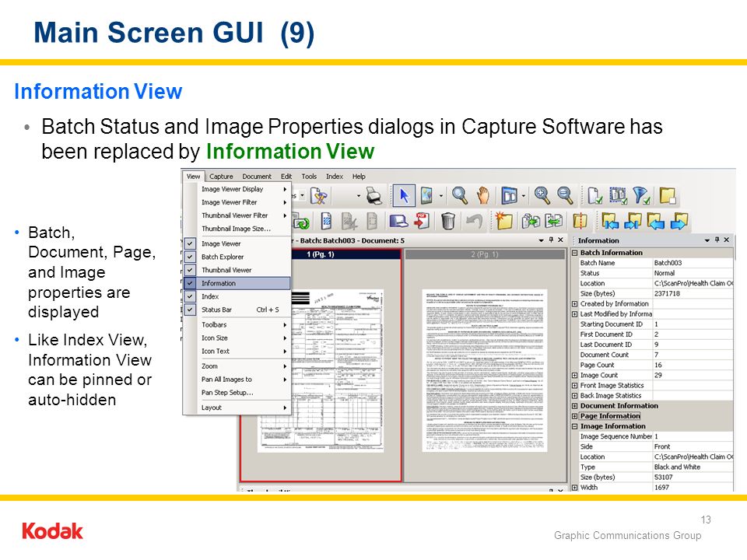Expand Back Image Statistics
Viewport: 747px width, 560px height.
[575, 396]
